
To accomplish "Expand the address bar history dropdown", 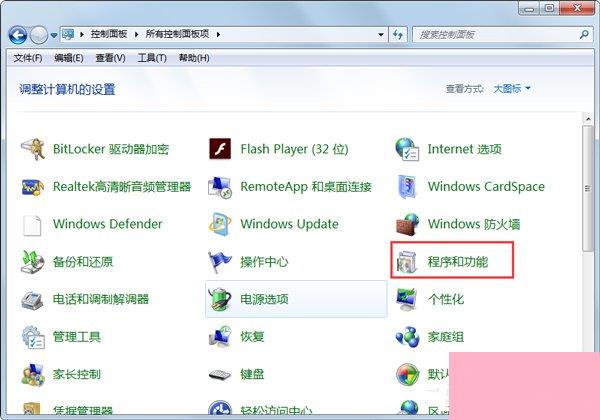I will tap(381, 35).
